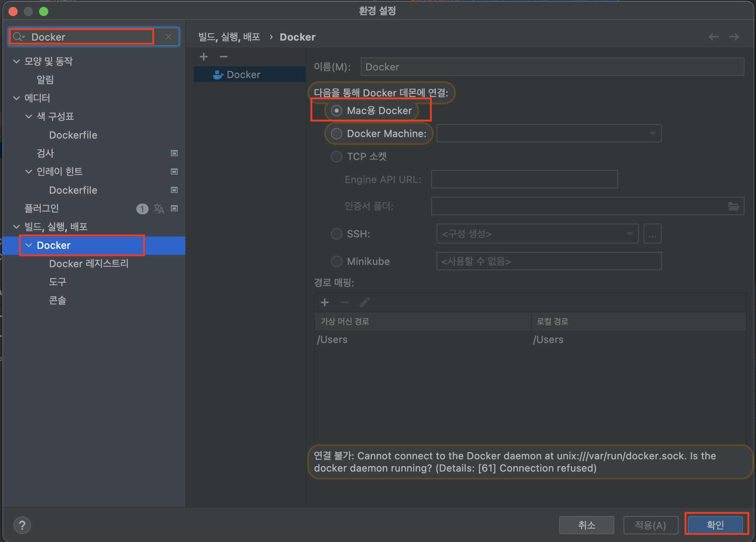Open the Docker 레지스트리 settings page
The image size is (756, 542).
[x=89, y=264]
